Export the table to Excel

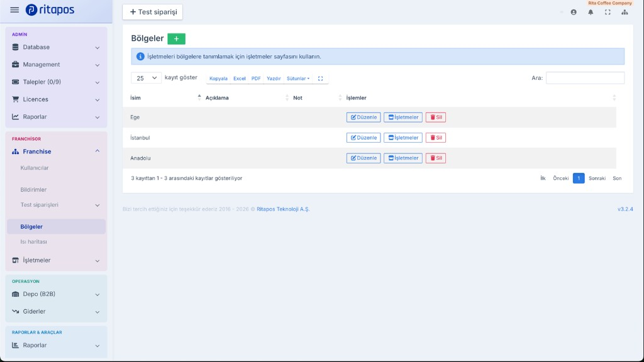239,79
